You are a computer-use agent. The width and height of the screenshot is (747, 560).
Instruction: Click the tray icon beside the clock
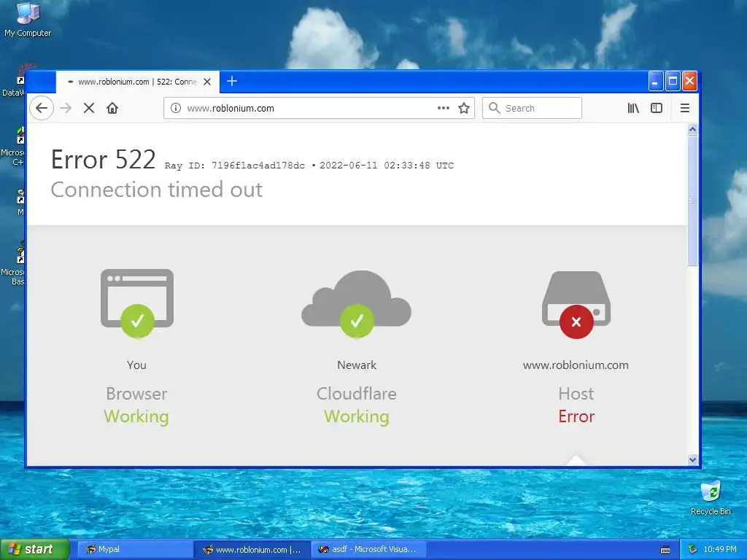(x=693, y=549)
